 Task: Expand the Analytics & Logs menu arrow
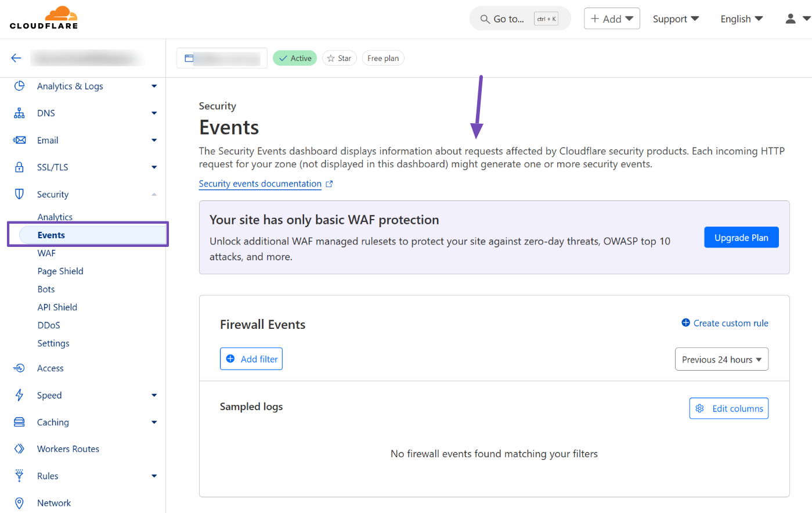click(154, 86)
